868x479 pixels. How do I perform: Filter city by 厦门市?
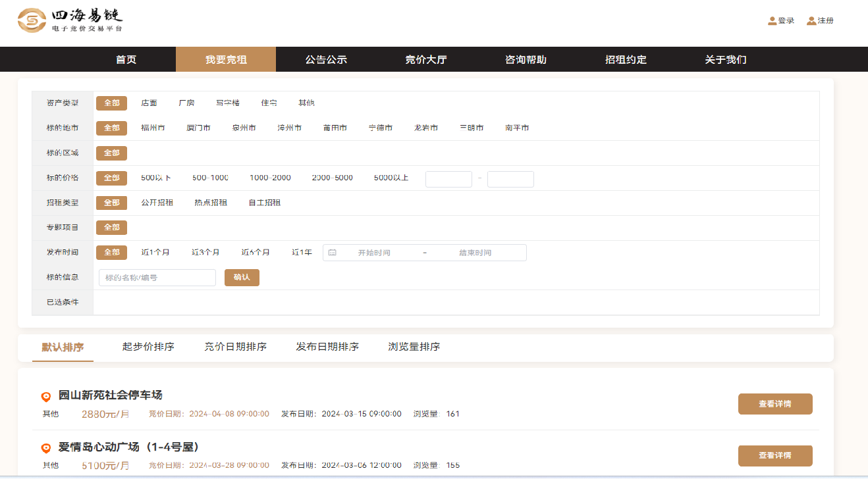click(198, 128)
